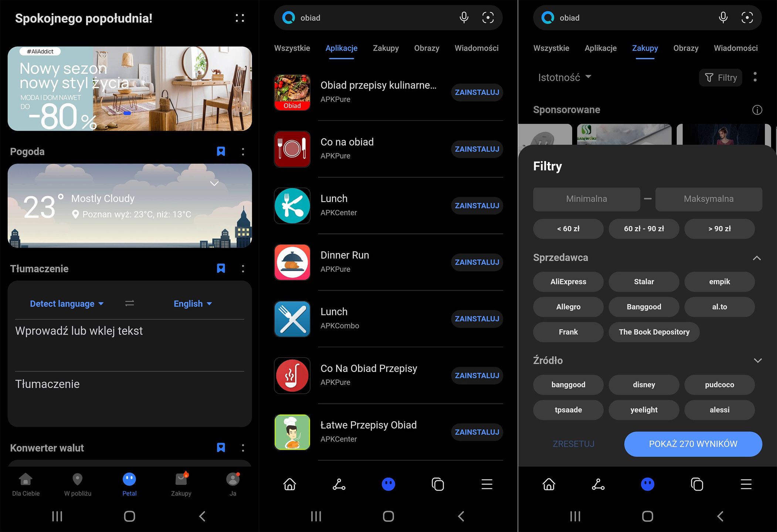Open the hamburger menu in the middle screen's bottom bar
777x532 pixels.
coord(487,484)
